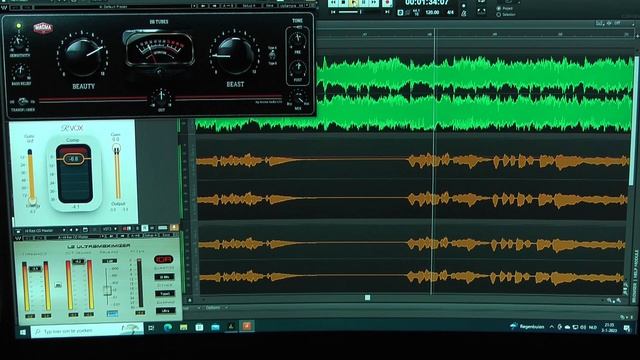This screenshot has height=360, width=640.
Task: Click the large Beauty knob
Action: coord(83,56)
